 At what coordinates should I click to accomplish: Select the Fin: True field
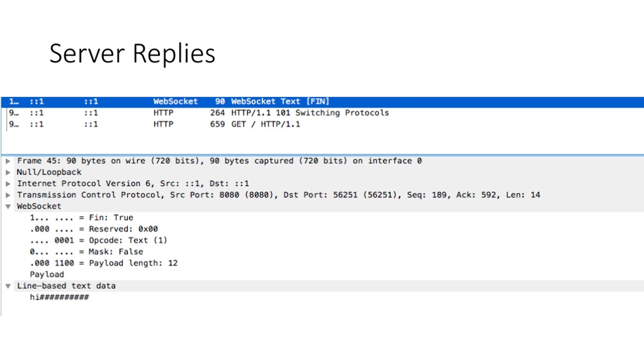(82, 218)
